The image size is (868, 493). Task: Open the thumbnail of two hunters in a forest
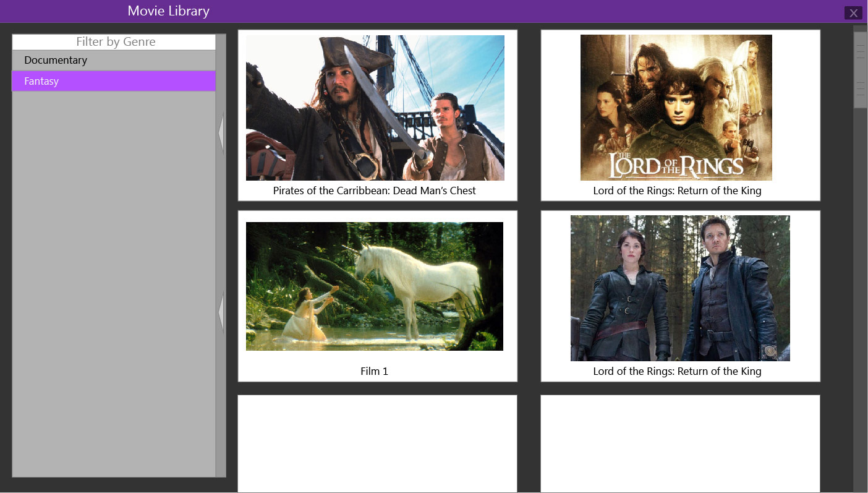(x=680, y=288)
